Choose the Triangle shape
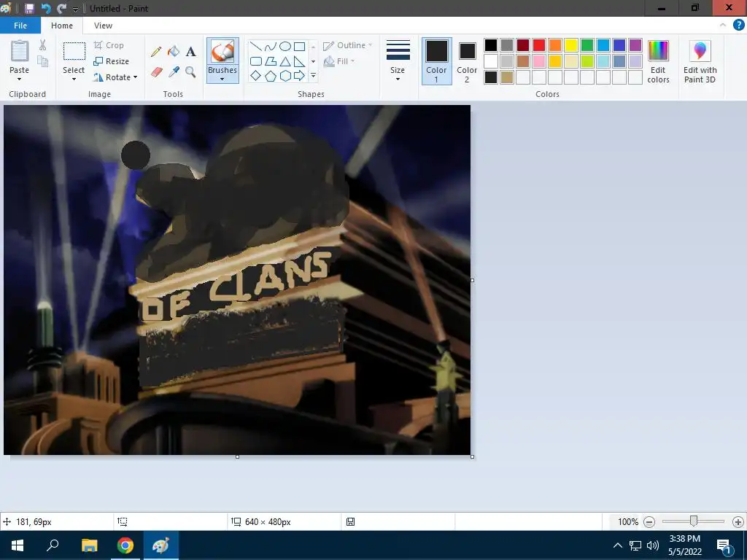Screen dimensions: 747x560 285,61
